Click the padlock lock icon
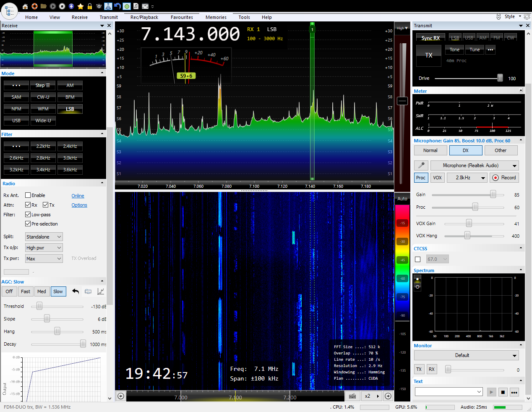This screenshot has width=532, height=412. 90,6
